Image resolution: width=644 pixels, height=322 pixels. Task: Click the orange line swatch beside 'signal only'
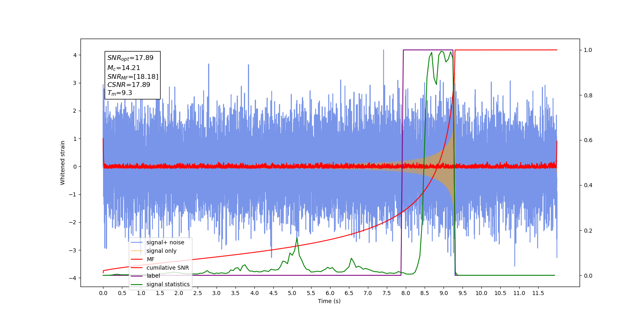(x=137, y=251)
